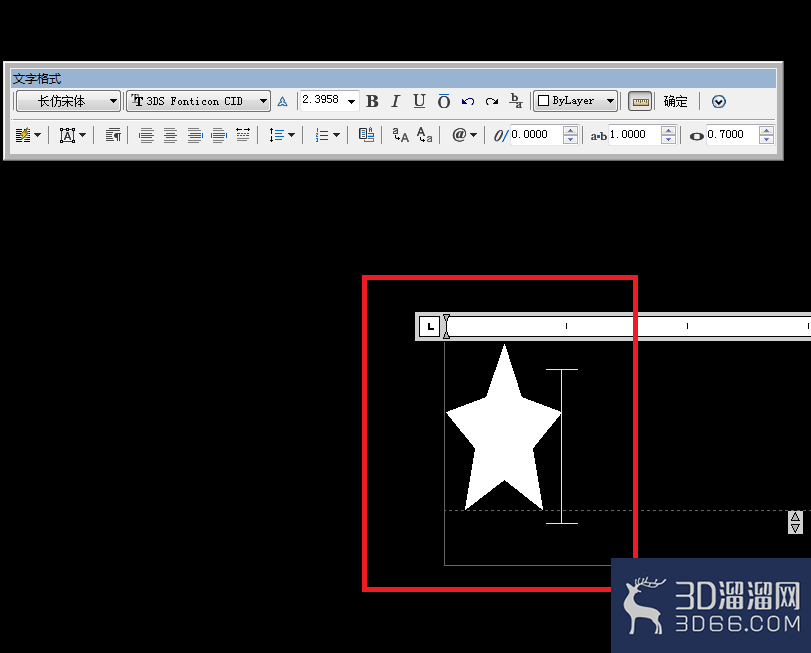Viewport: 811px width, 653px height.
Task: Click the Uppercase conversion icon
Action: pos(400,135)
